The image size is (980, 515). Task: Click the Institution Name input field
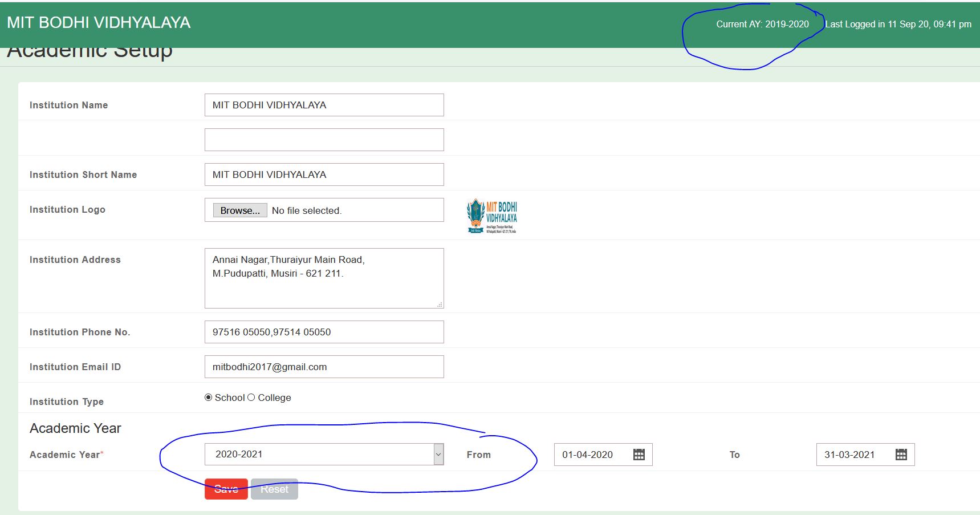pyautogui.click(x=324, y=105)
